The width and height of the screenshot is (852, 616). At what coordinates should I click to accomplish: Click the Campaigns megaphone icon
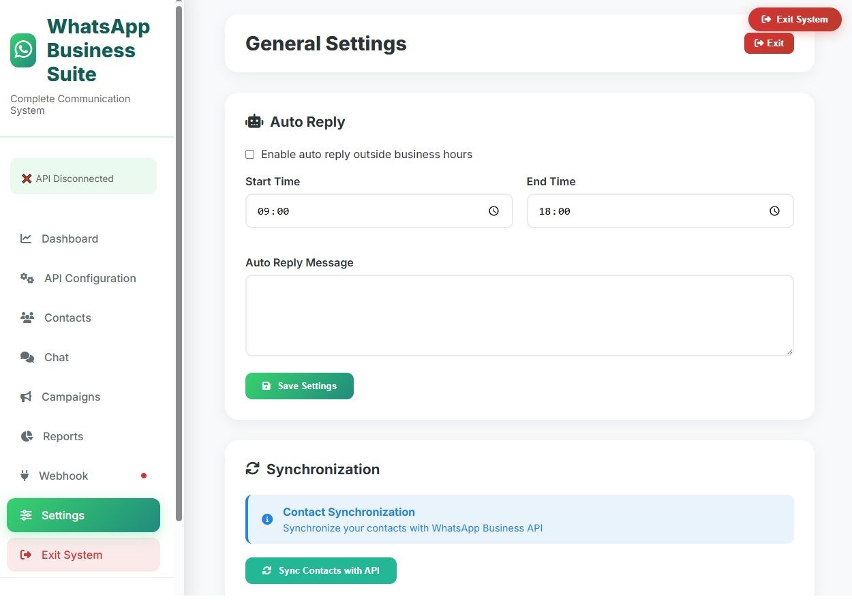click(26, 397)
